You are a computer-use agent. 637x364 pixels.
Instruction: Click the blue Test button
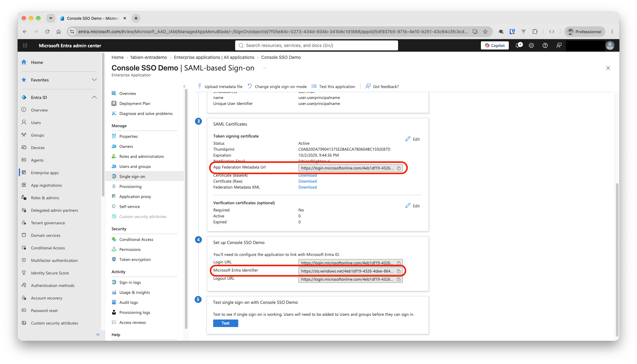[226, 323]
